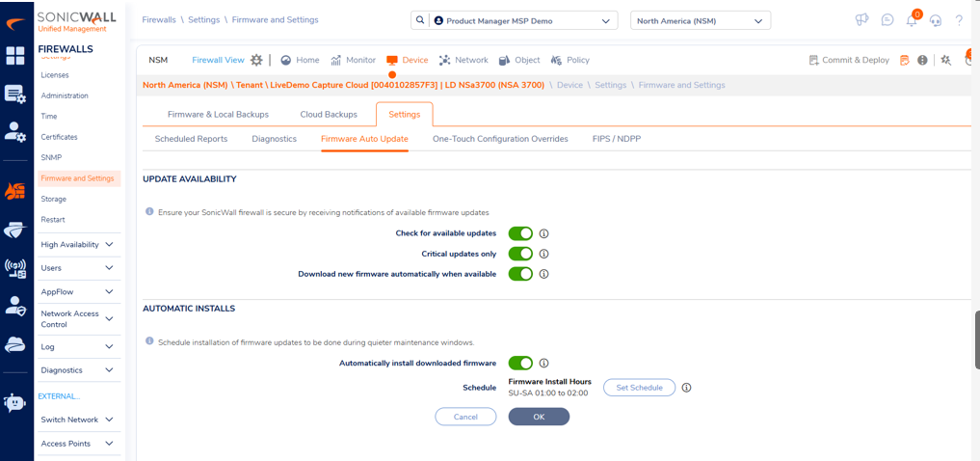
Task: Open the chat bubble messages icon
Action: (887, 20)
